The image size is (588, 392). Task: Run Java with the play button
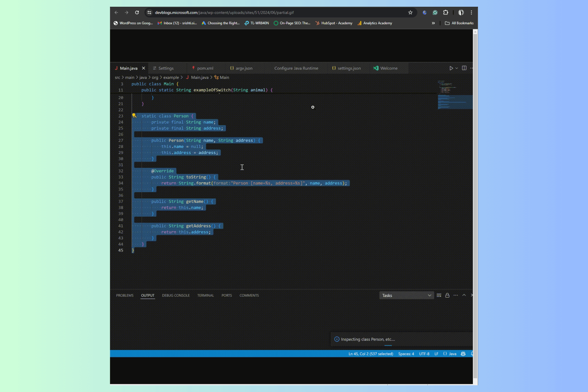click(x=451, y=68)
